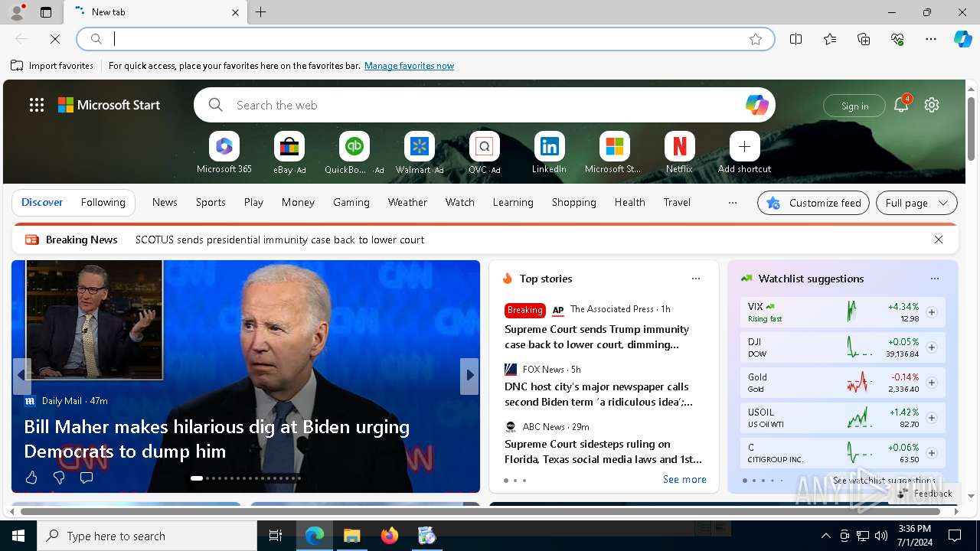
Task: Open the Microsoft apps launcher grid
Action: click(37, 106)
